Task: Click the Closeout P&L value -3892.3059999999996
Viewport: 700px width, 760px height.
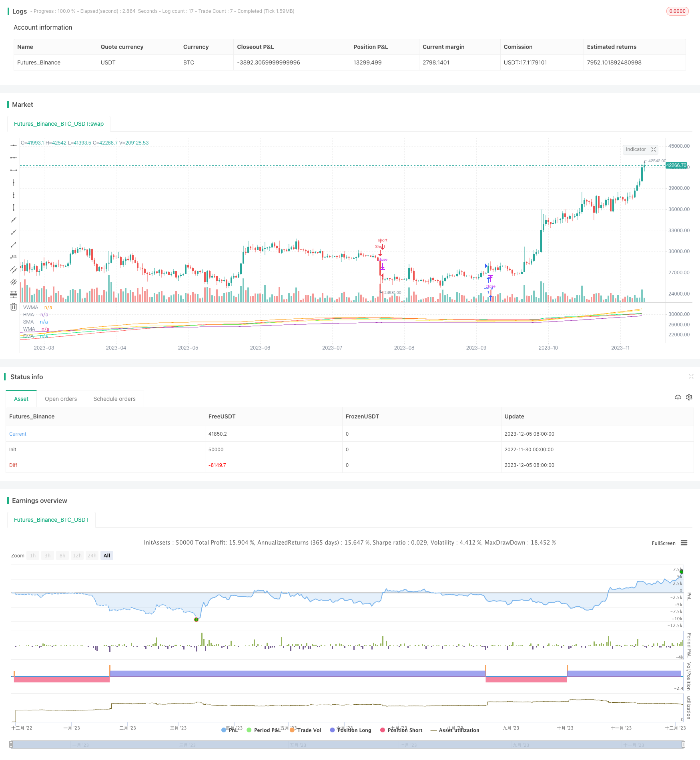Action: [269, 62]
